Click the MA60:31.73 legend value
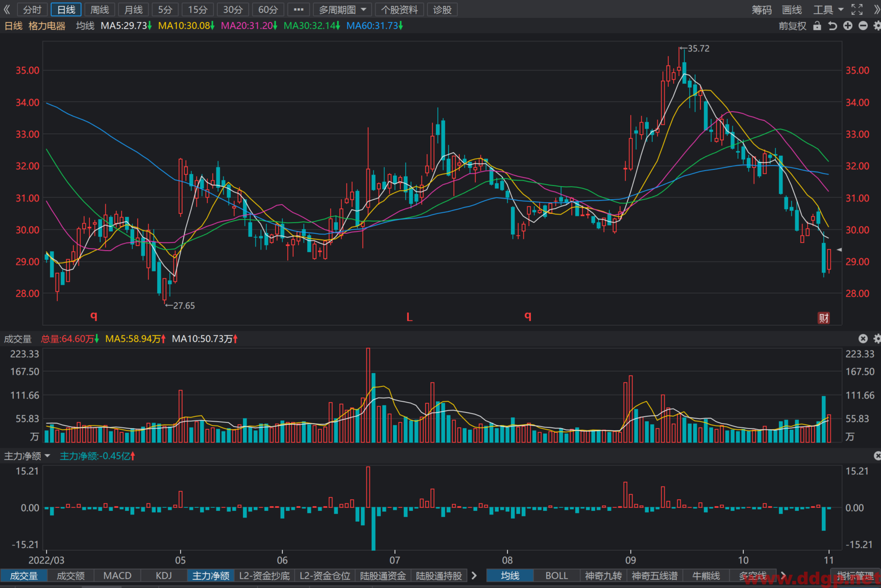881x588 pixels. [x=374, y=26]
